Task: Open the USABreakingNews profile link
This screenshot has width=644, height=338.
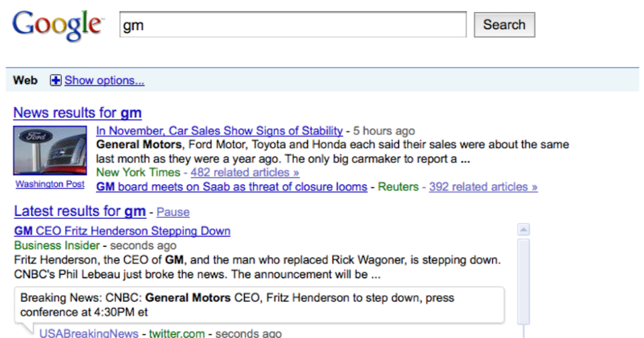Action: [x=89, y=333]
